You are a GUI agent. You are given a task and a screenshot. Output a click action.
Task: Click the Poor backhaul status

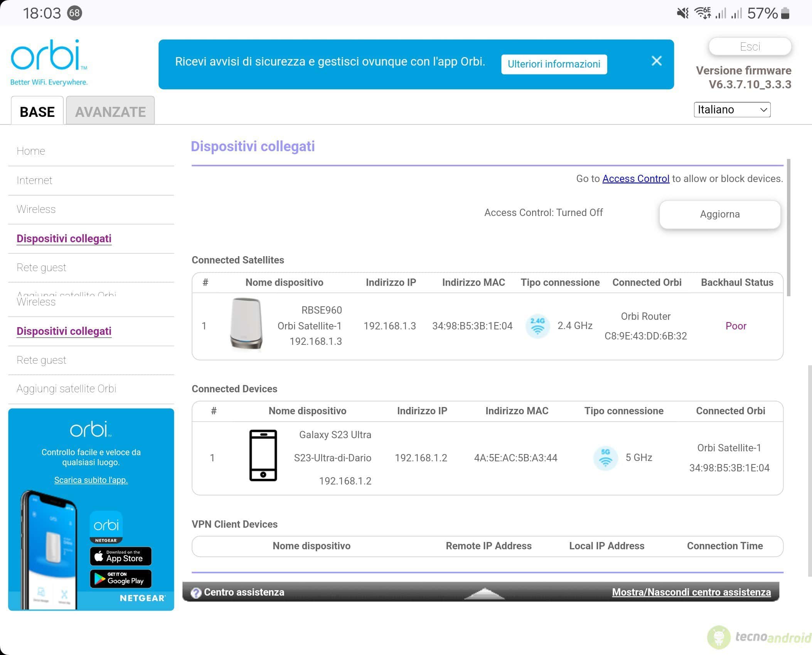point(736,326)
